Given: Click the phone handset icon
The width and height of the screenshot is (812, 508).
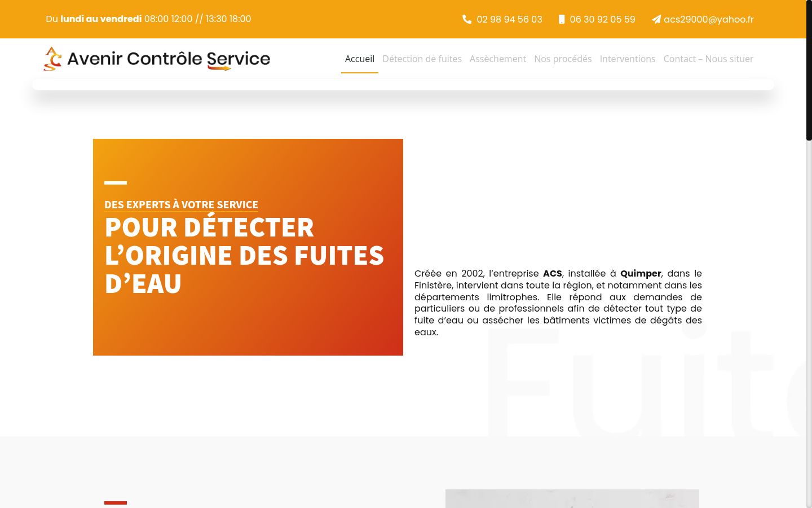Looking at the screenshot, I should tap(467, 19).
